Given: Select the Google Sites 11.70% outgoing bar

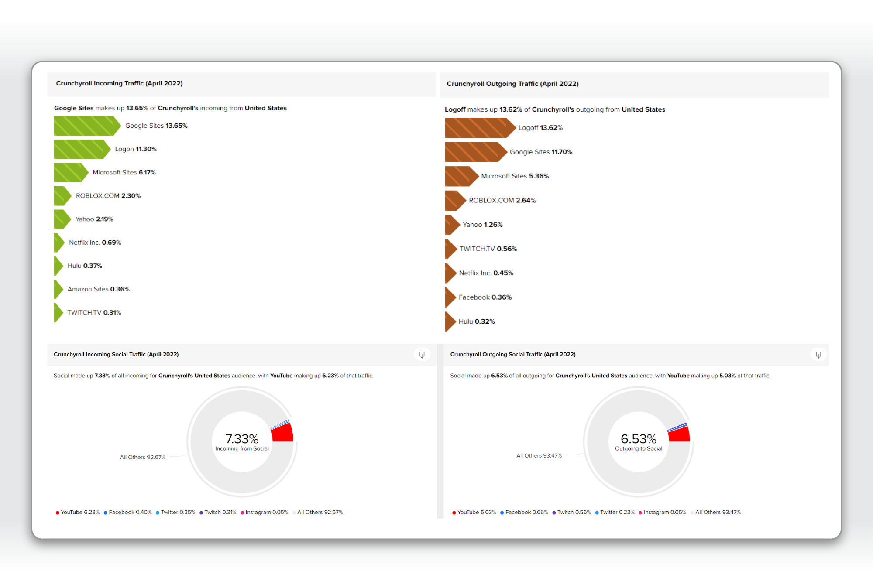Looking at the screenshot, I should [x=476, y=152].
